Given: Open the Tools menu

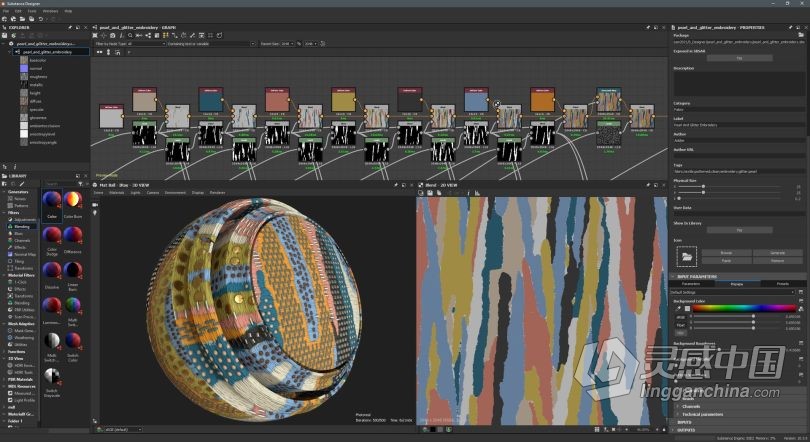Looking at the screenshot, I should 32,11.
